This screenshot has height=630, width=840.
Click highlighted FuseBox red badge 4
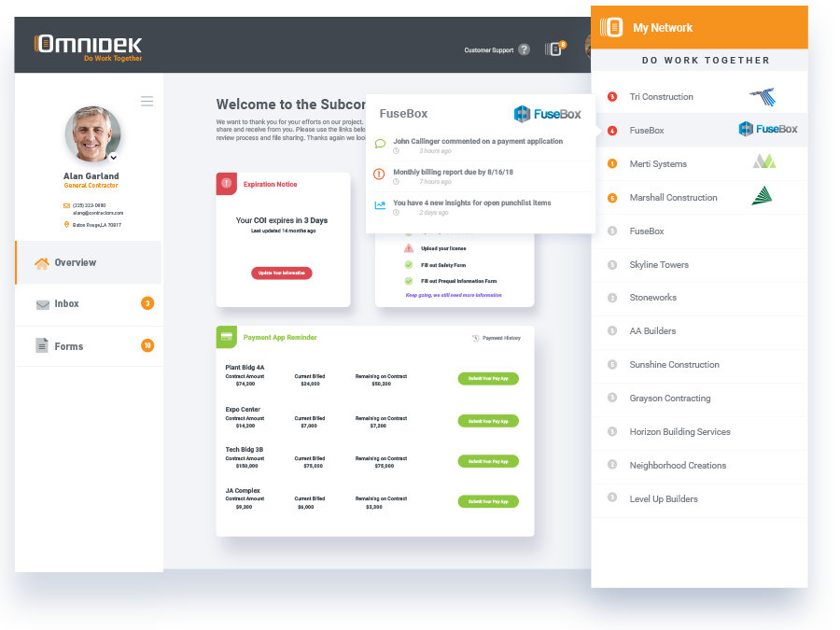(612, 131)
